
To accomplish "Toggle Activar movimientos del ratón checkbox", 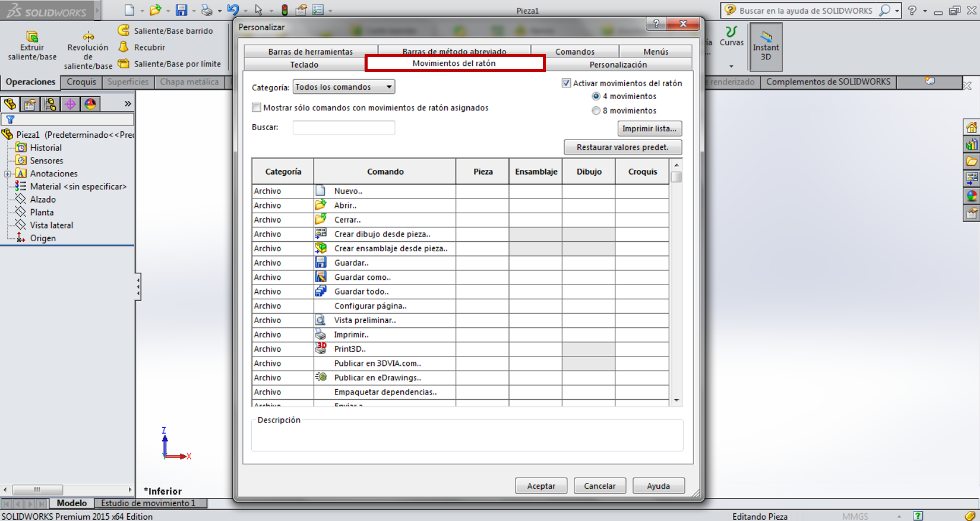I will pos(566,83).
